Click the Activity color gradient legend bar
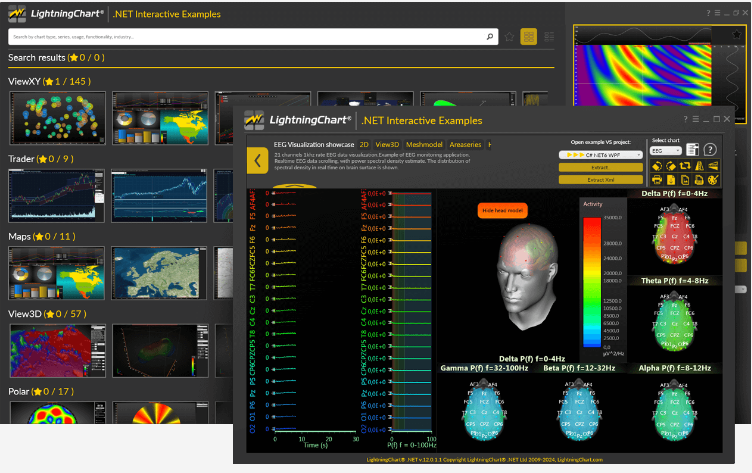 592,282
